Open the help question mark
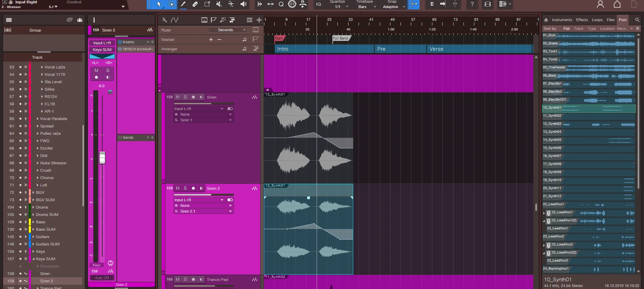Viewport: 644px width, 289px height. coord(472,4)
